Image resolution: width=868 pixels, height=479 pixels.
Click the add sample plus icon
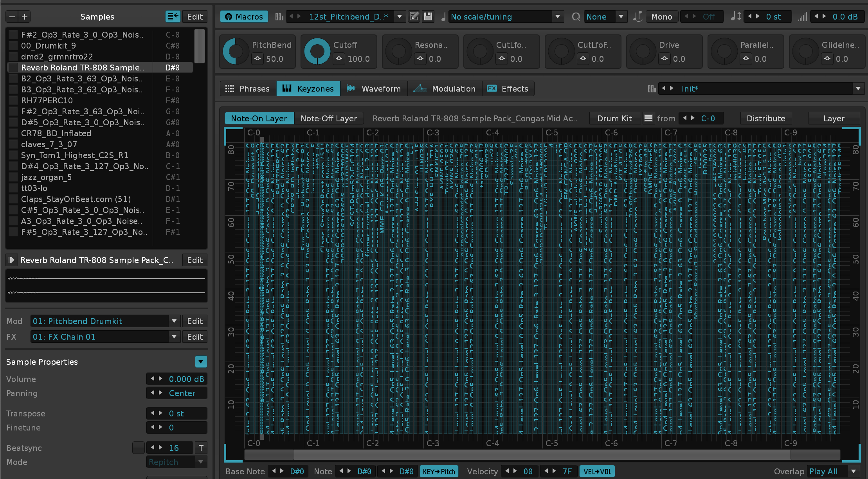click(25, 16)
